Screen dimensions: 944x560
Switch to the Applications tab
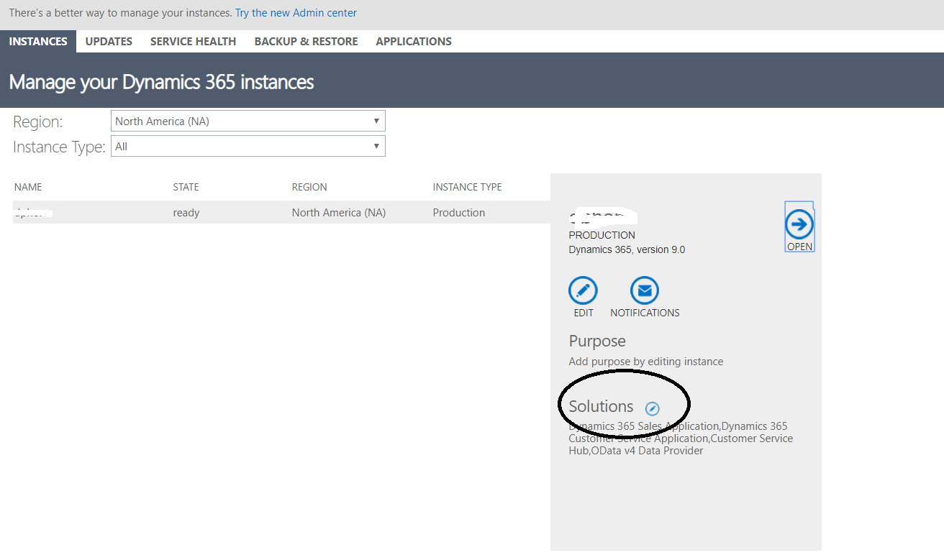414,42
